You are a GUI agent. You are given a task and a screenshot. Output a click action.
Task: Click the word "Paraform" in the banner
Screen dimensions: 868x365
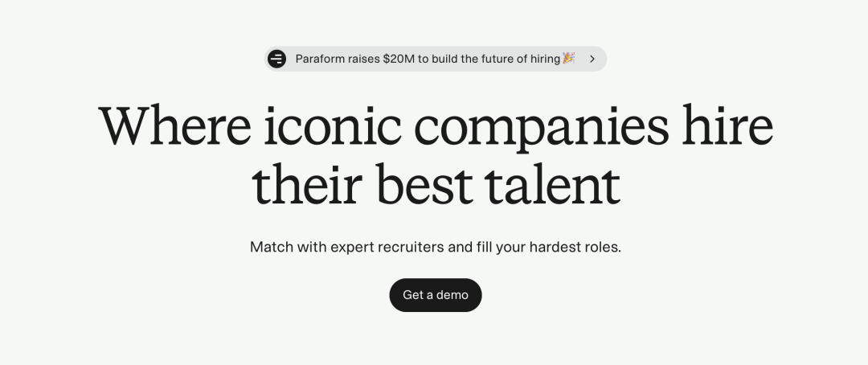pos(320,59)
